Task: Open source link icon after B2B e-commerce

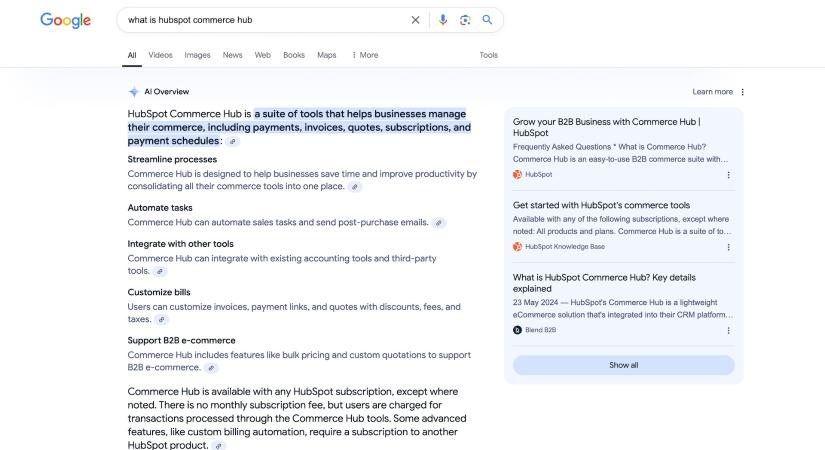Action: (211, 368)
